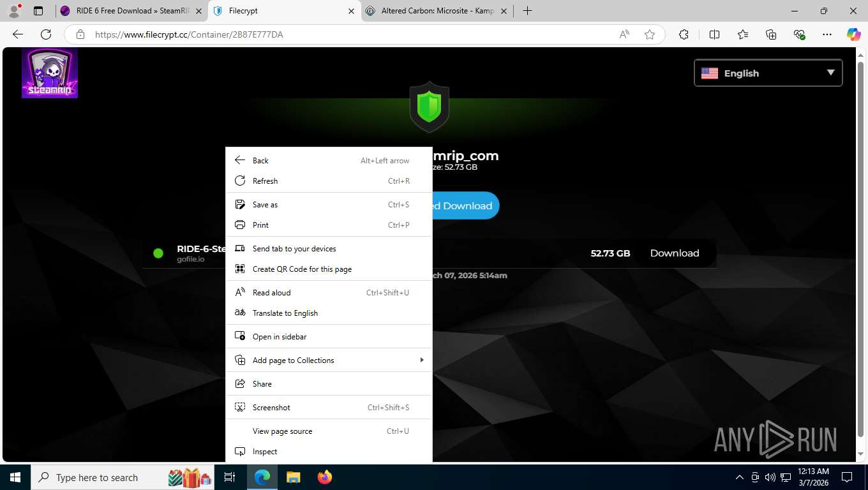The image size is (868, 490).
Task: Choose Open in sidebar
Action: [329, 337]
